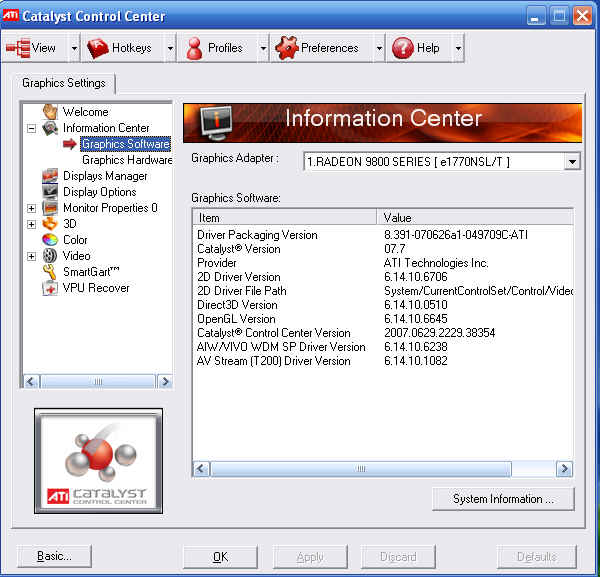Select the AIW/VIVO WDM SP Driver row

383,347
